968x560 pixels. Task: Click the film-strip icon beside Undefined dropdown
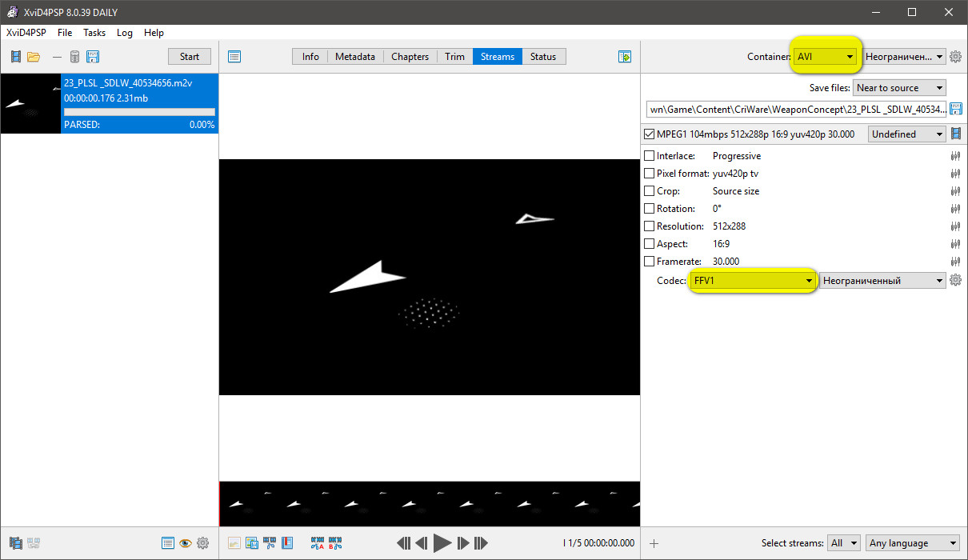(955, 134)
